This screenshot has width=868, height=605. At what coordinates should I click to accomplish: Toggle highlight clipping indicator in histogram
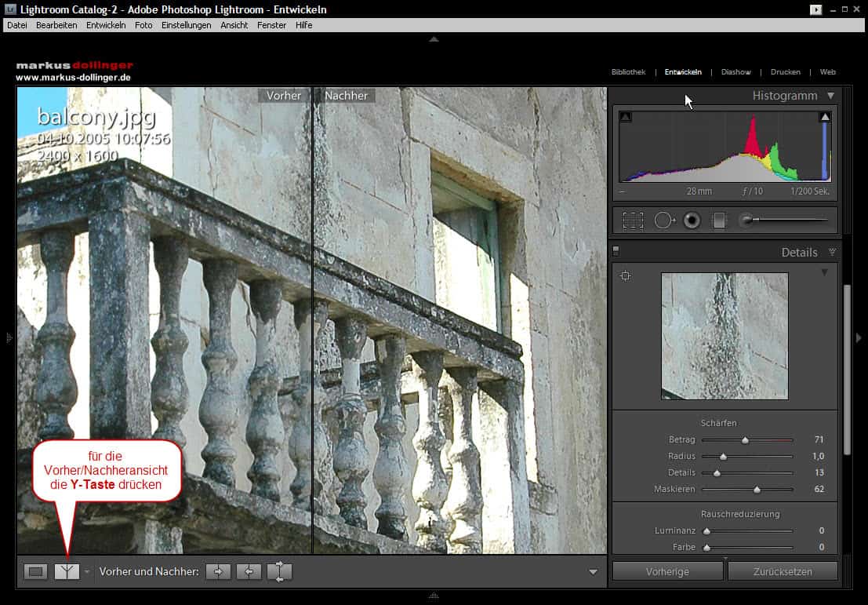[x=825, y=117]
